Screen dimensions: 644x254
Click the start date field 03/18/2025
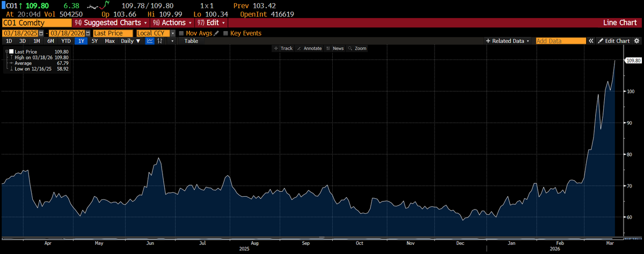pos(20,33)
